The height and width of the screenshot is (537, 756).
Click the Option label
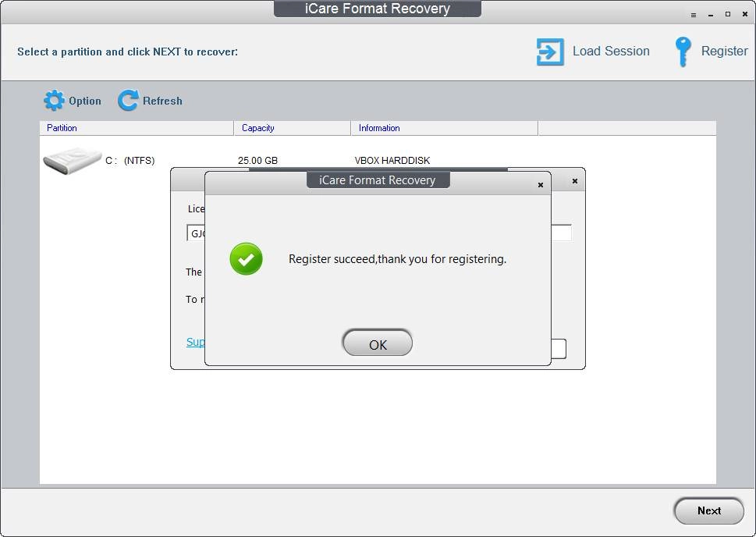[x=85, y=101]
